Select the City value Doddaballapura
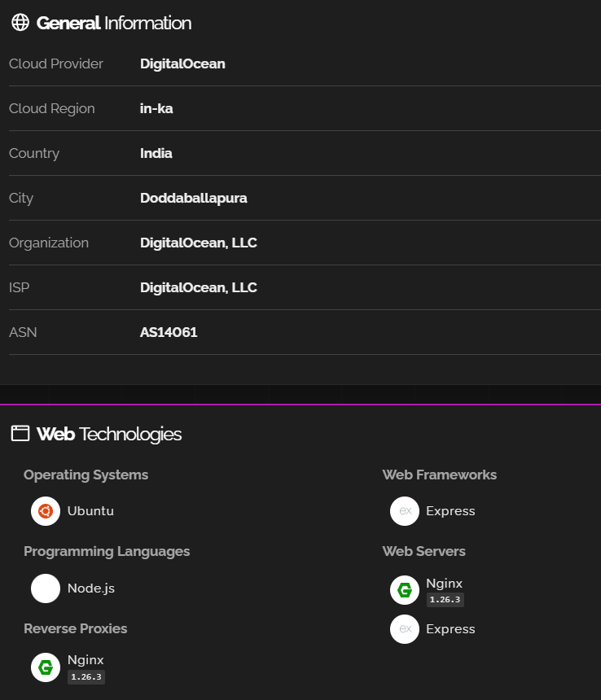This screenshot has height=700, width=601. click(193, 198)
